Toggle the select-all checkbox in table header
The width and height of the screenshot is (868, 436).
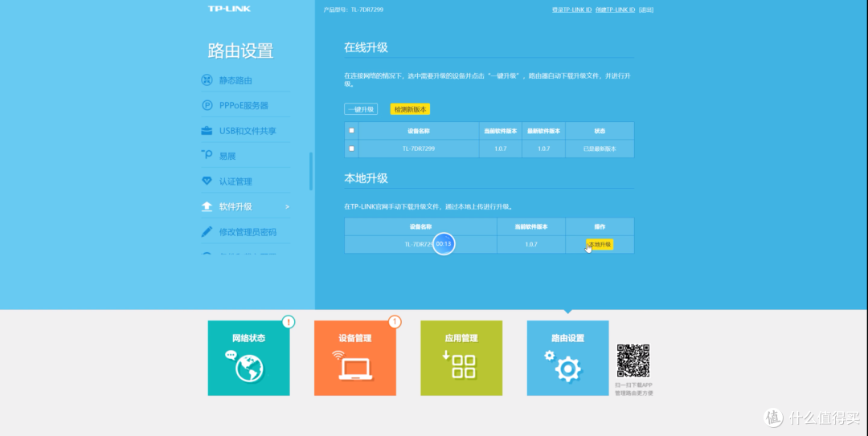click(351, 131)
